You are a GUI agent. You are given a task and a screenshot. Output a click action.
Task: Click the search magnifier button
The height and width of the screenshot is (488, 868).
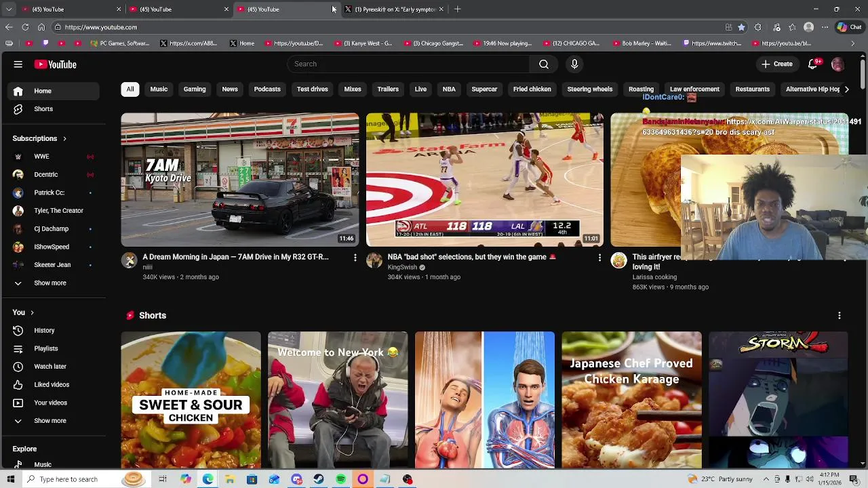(544, 64)
